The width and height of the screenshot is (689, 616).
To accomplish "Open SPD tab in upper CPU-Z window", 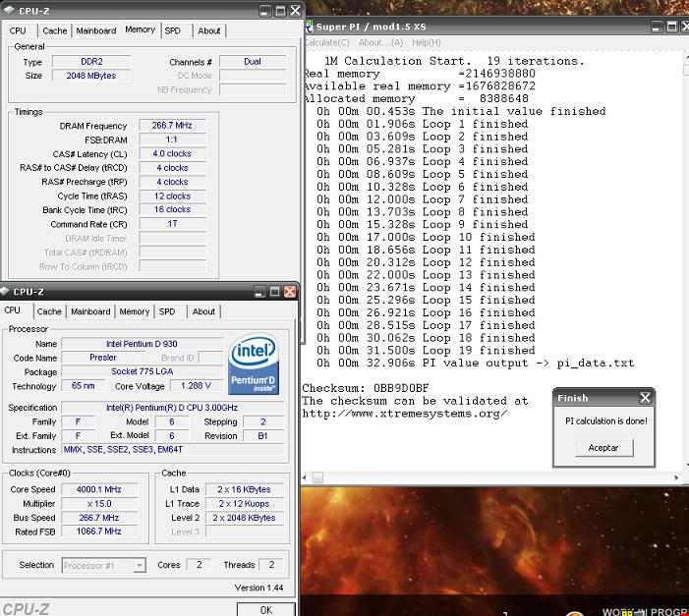I will (x=172, y=30).
